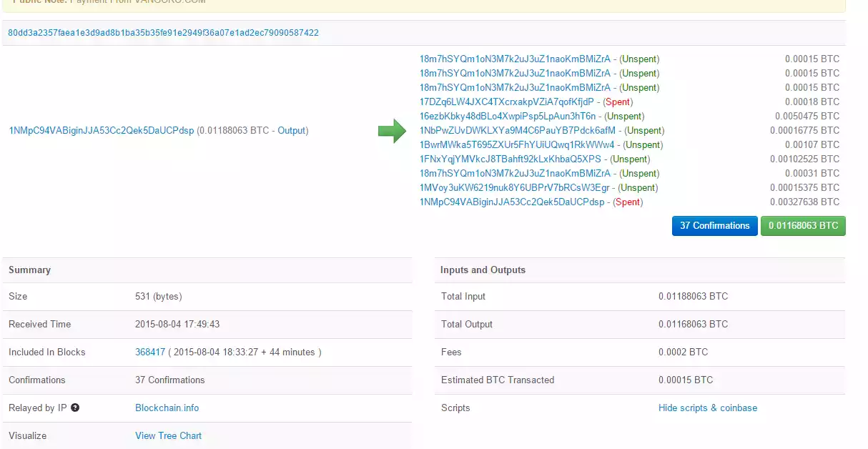Click the blue 37 Confirmations button
Viewport: 868px width, 449px height.
pos(714,226)
